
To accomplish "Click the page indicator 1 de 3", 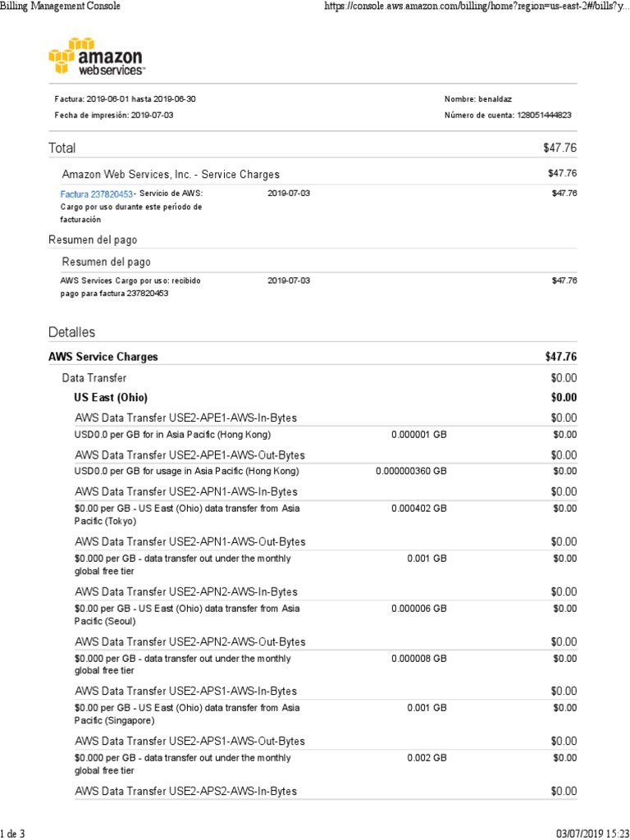I will point(13,834).
